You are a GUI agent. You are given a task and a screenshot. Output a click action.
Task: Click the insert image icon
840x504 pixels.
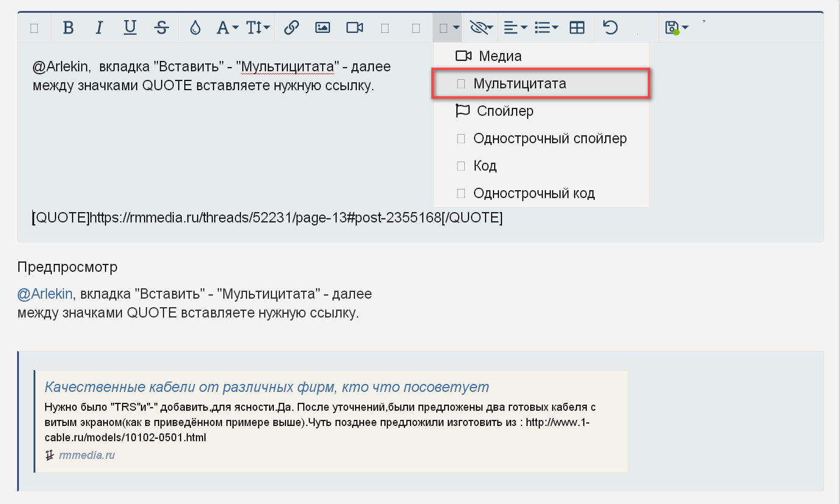(323, 27)
